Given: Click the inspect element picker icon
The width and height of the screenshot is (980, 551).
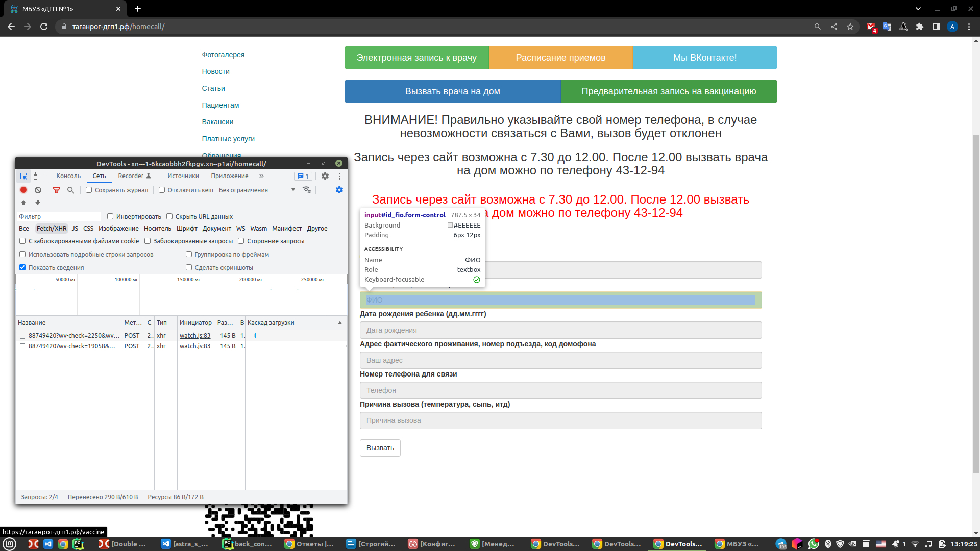Looking at the screenshot, I should [x=23, y=176].
